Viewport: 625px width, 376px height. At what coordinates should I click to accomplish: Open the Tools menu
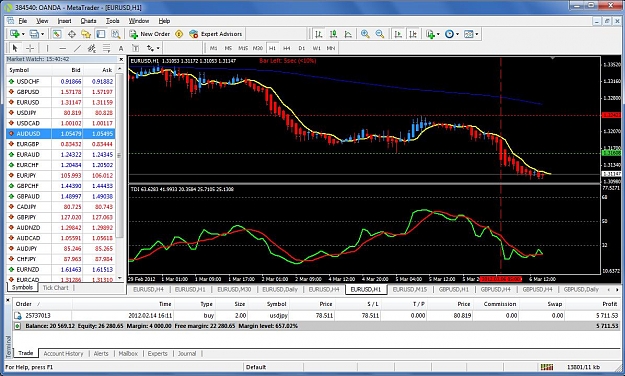click(112, 21)
